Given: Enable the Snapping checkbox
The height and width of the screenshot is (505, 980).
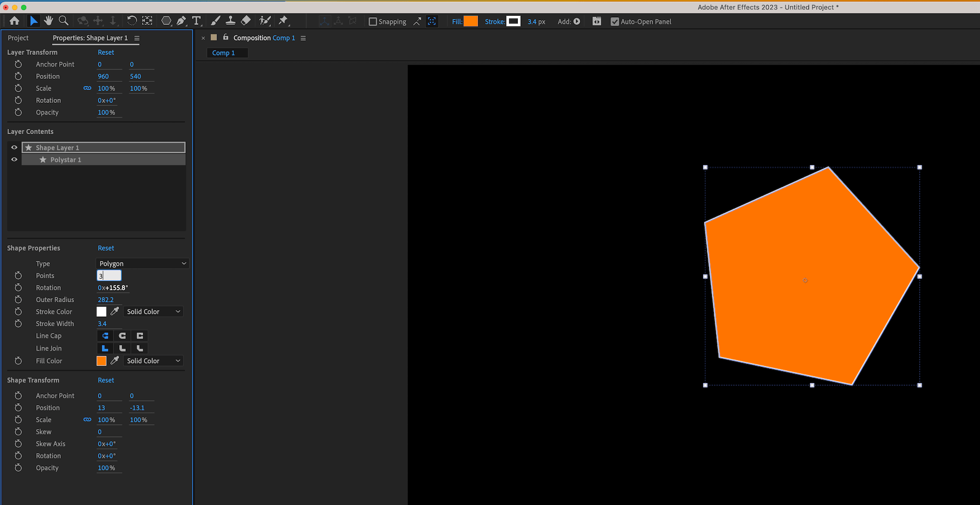Looking at the screenshot, I should coord(373,21).
